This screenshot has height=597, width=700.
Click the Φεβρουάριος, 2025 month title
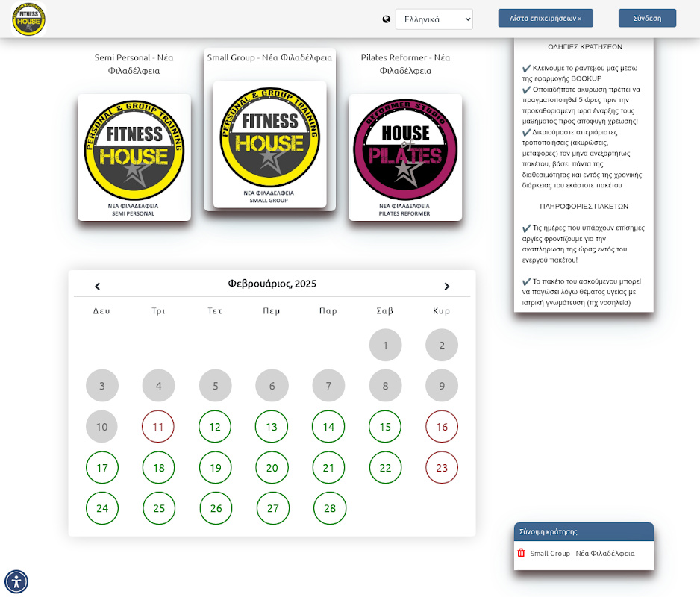(272, 284)
